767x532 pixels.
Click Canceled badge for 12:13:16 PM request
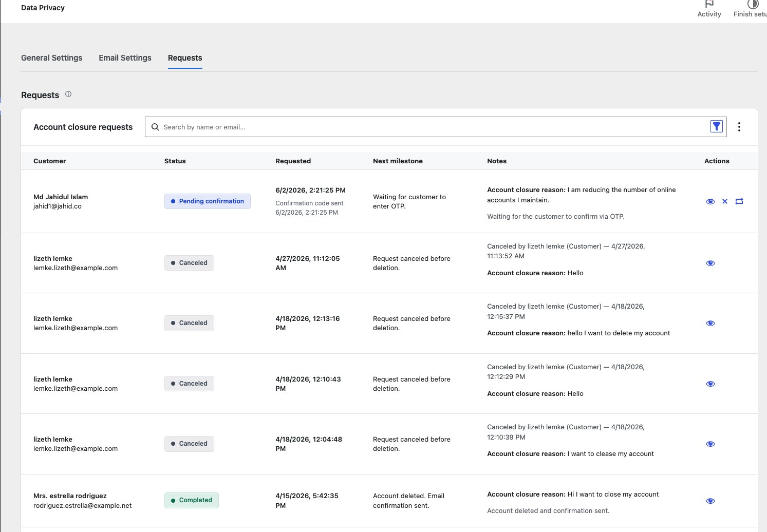click(189, 323)
